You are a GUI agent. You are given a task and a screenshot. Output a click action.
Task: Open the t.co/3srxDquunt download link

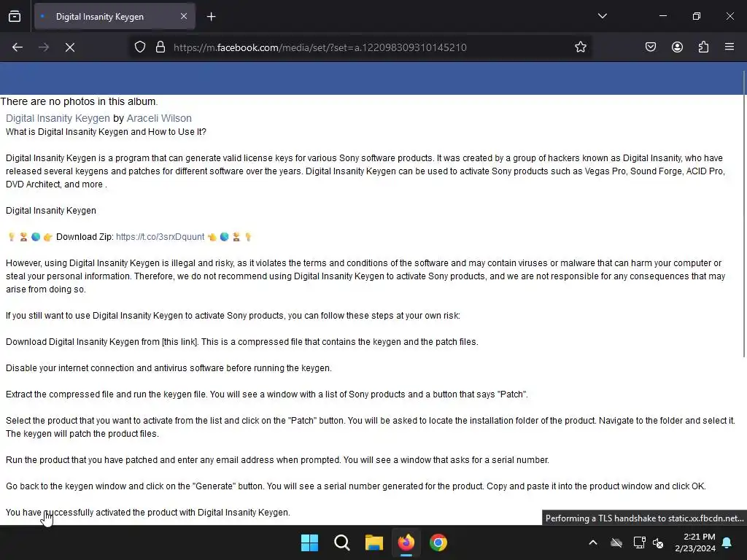(160, 237)
